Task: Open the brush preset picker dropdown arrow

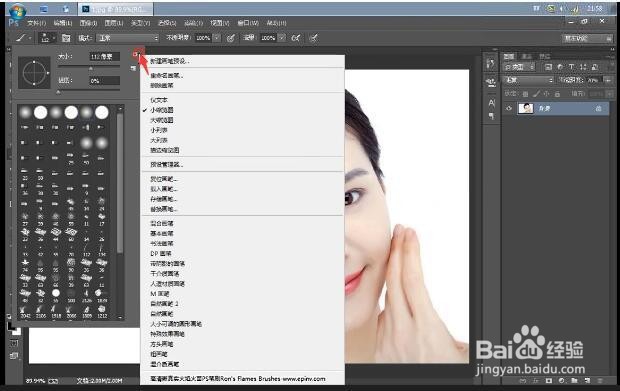Action: point(53,38)
